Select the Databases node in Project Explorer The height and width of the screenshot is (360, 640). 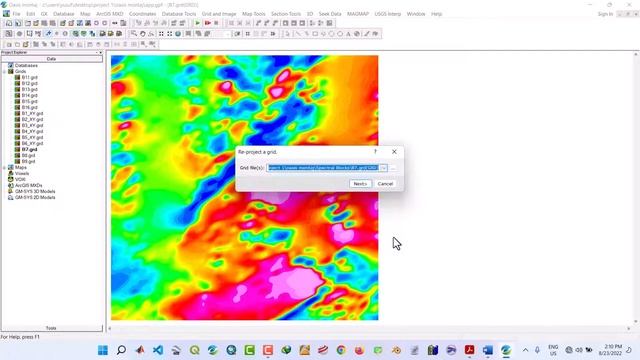[26, 65]
